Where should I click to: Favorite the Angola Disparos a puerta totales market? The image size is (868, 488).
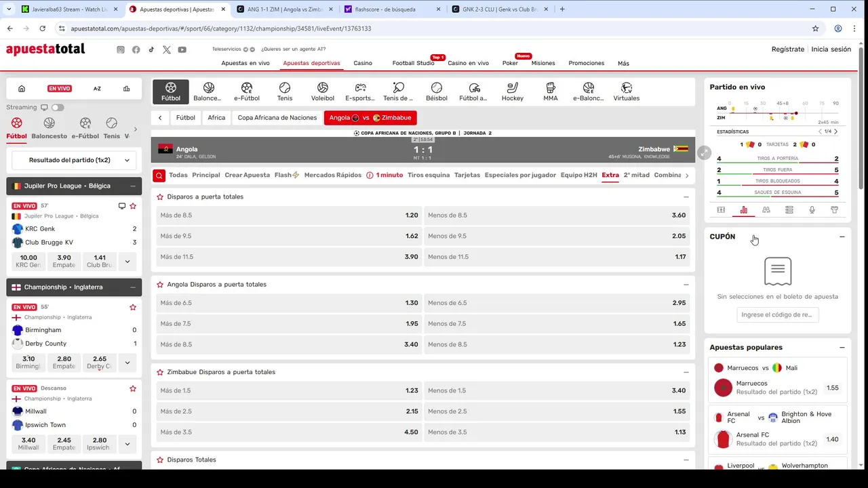(x=160, y=285)
